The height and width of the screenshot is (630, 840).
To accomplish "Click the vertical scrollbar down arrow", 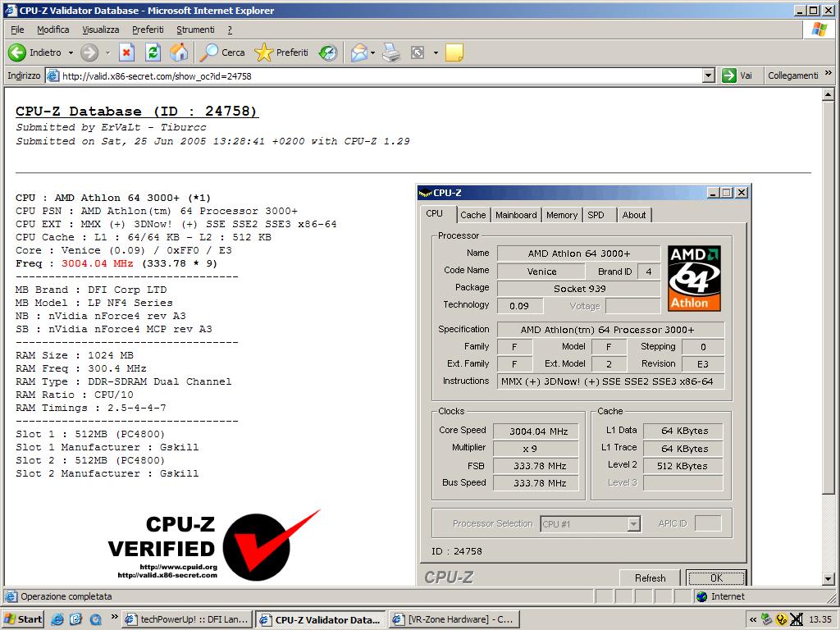I will (828, 578).
